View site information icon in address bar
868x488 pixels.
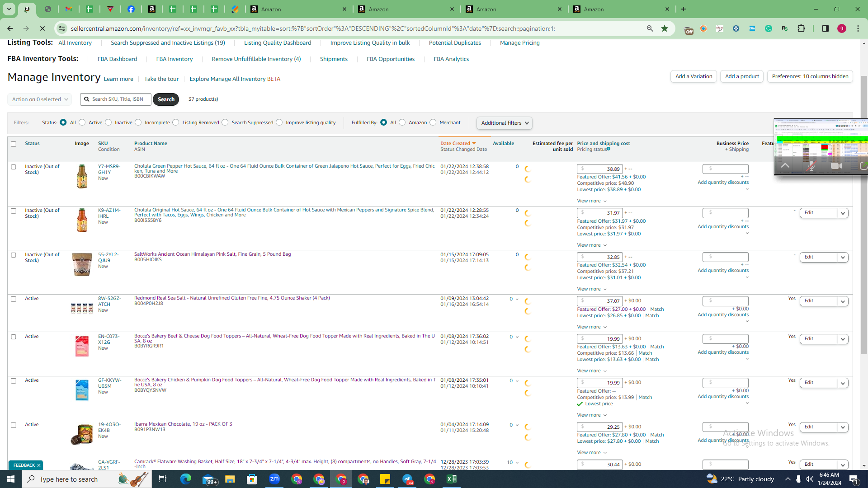pyautogui.click(x=62, y=28)
